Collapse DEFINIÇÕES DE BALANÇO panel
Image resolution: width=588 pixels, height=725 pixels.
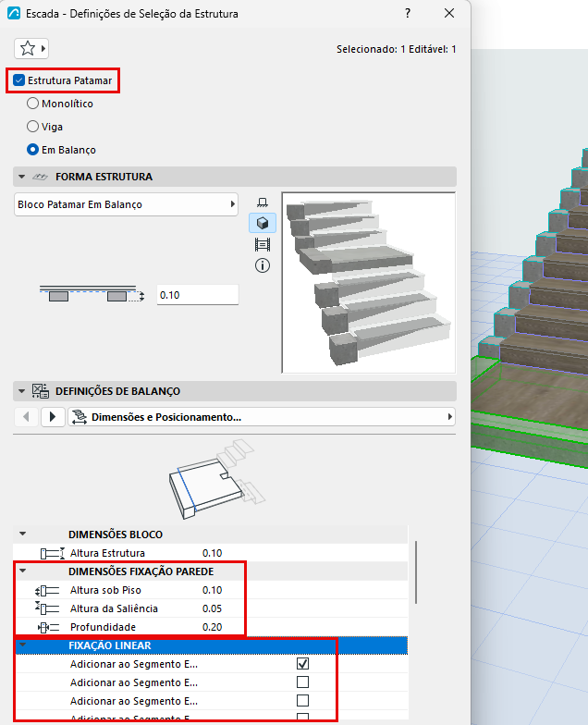click(21, 391)
